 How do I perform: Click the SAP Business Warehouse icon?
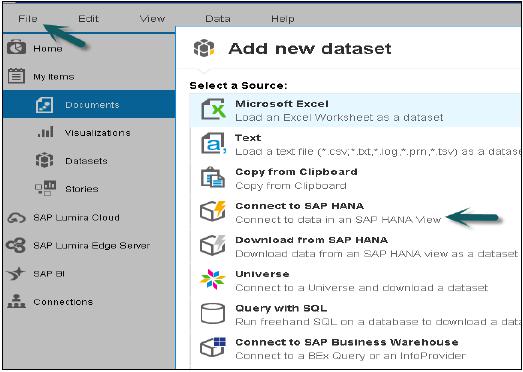pos(213,347)
